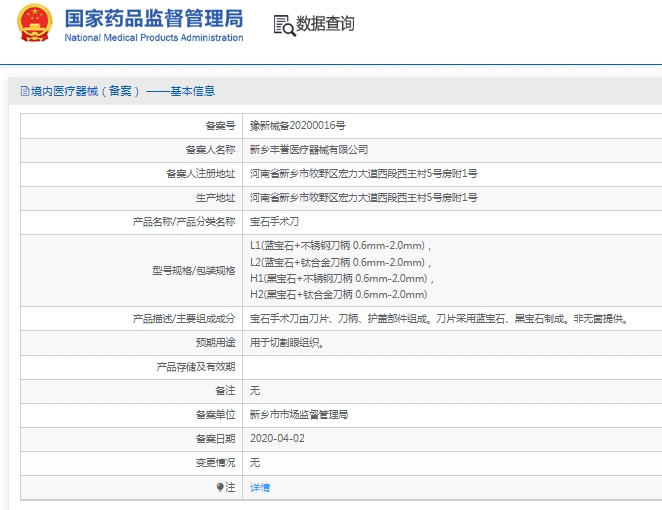Click the national emblem logo

pos(35,23)
